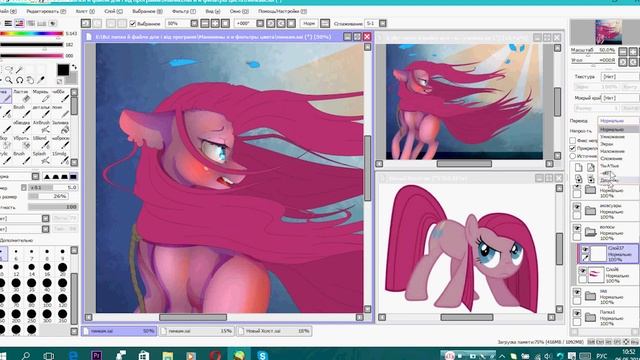Click the navigator preview thumbnail
The width and height of the screenshot is (640, 360).
(x=608, y=32)
